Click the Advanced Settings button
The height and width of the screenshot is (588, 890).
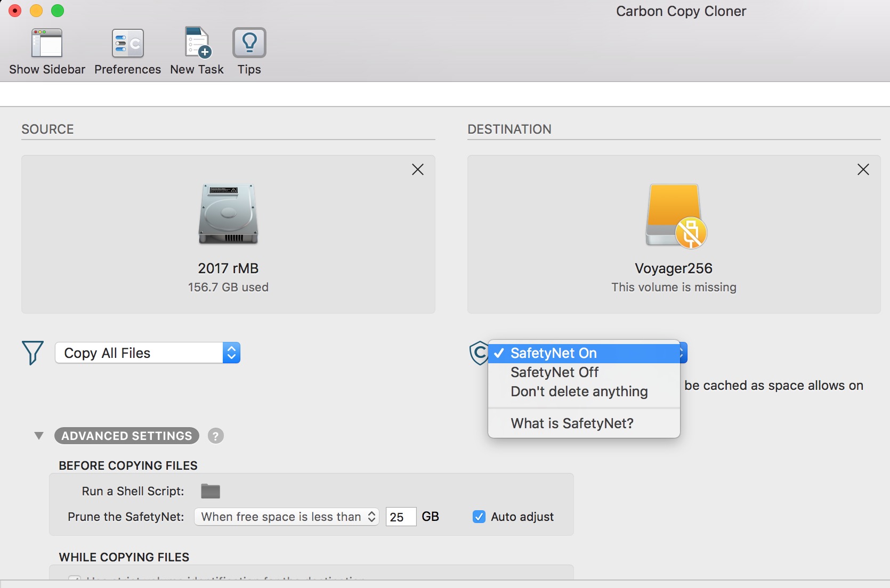127,436
